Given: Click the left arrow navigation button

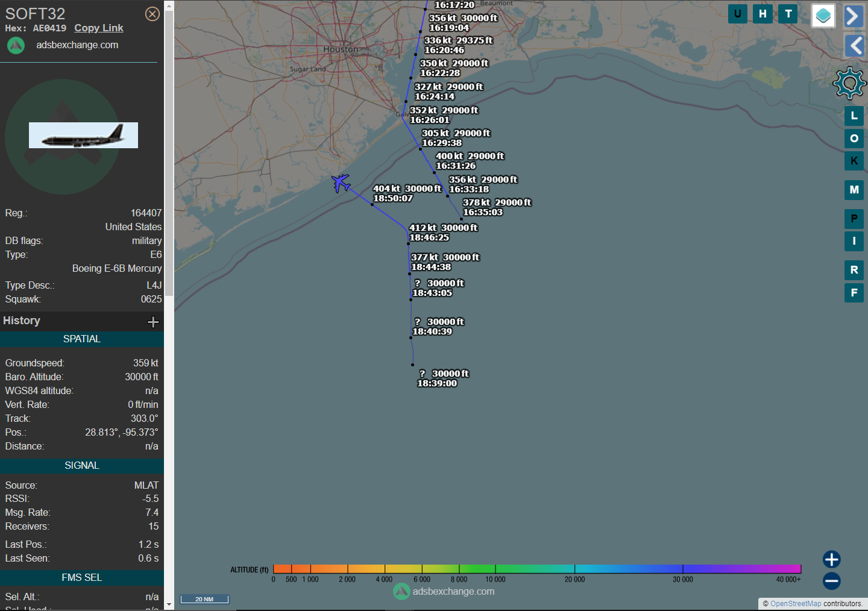Looking at the screenshot, I should [854, 46].
